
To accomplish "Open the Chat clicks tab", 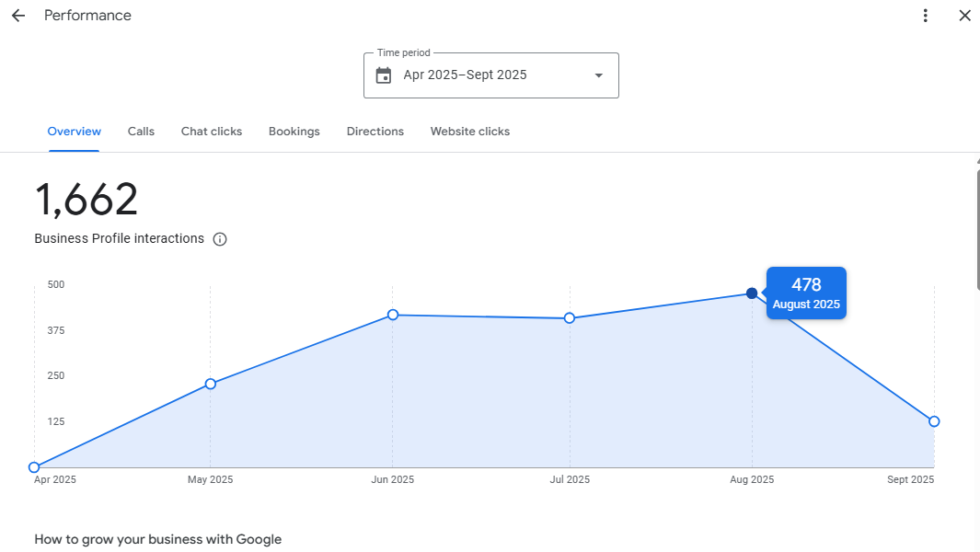I will pyautogui.click(x=211, y=131).
